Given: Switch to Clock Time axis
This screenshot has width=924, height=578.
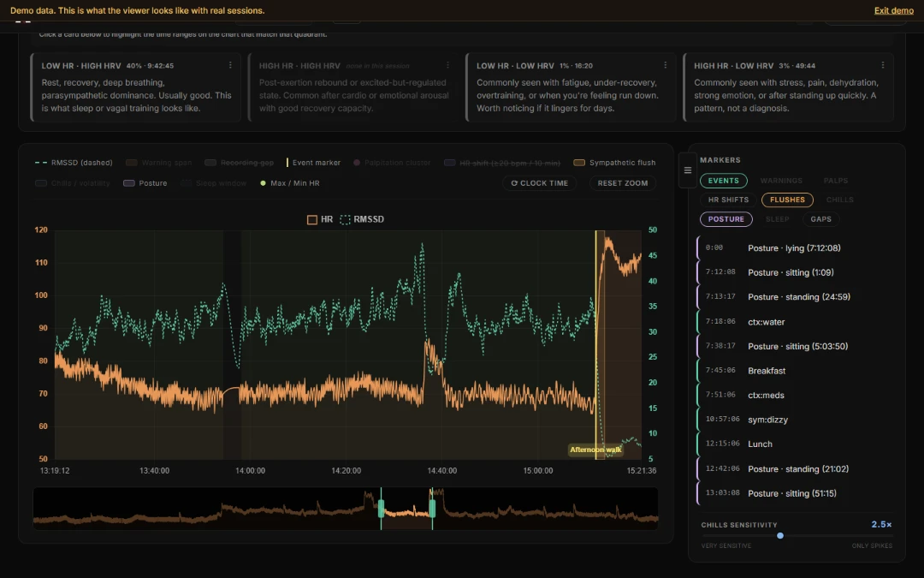Looking at the screenshot, I should [539, 183].
